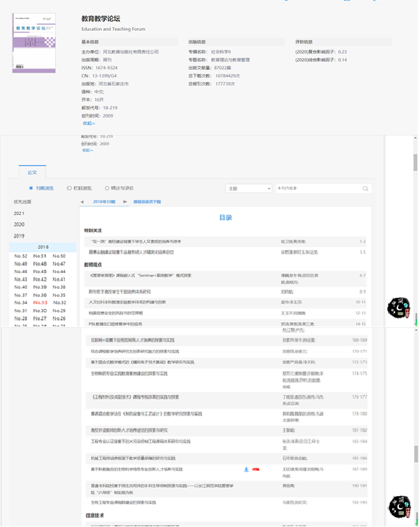
Task: Switch to the 论文 tab
Action: (32, 173)
